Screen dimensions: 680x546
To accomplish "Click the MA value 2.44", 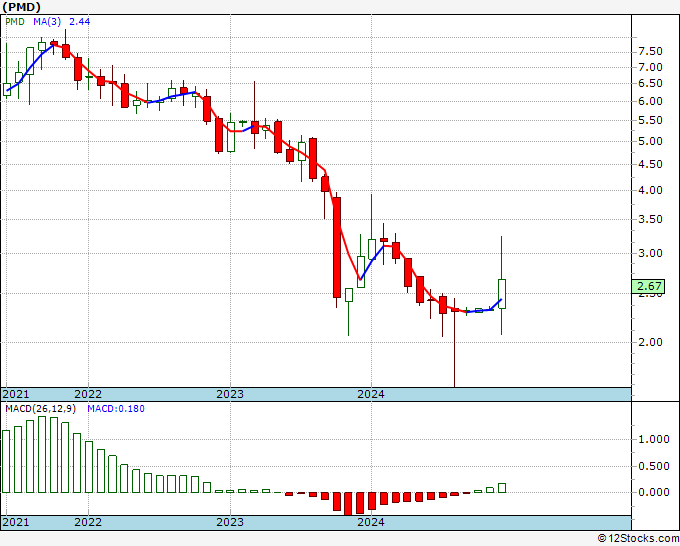I will pyautogui.click(x=79, y=22).
